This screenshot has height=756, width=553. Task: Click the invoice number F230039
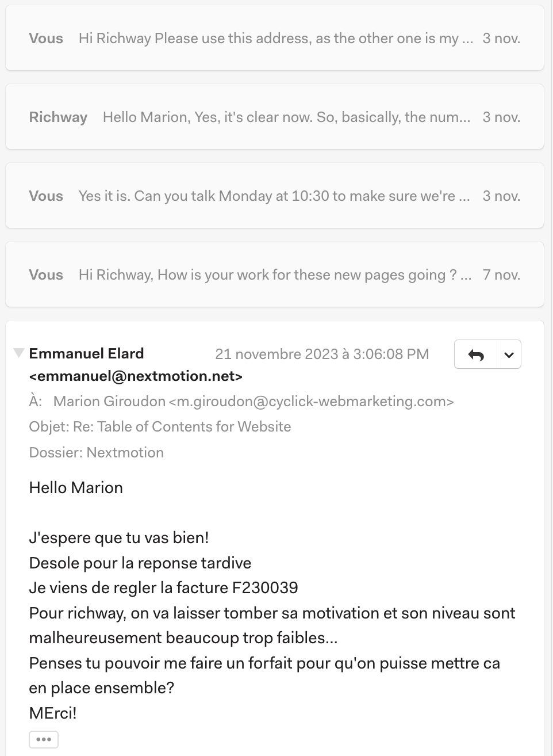point(265,588)
